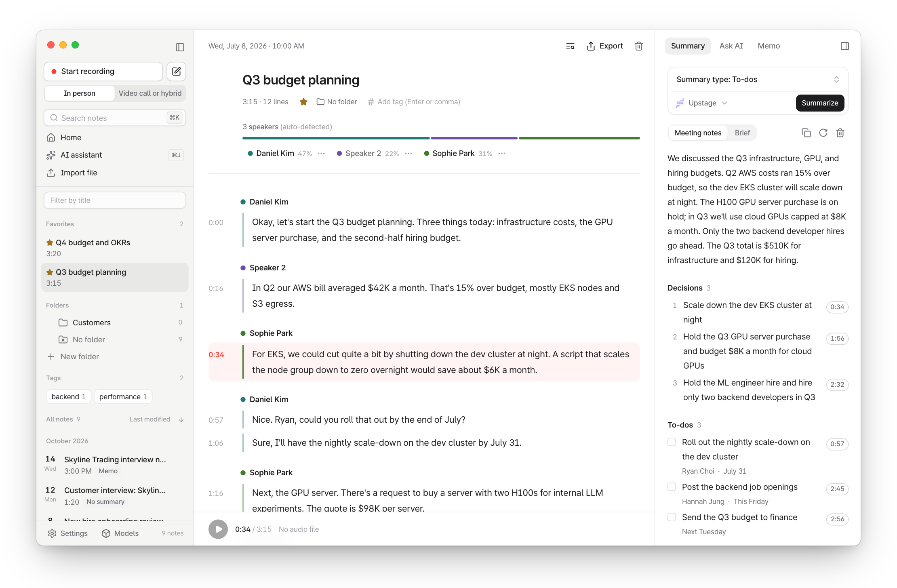
Task: Open Summary type To-dos dropdown
Action: (758, 80)
